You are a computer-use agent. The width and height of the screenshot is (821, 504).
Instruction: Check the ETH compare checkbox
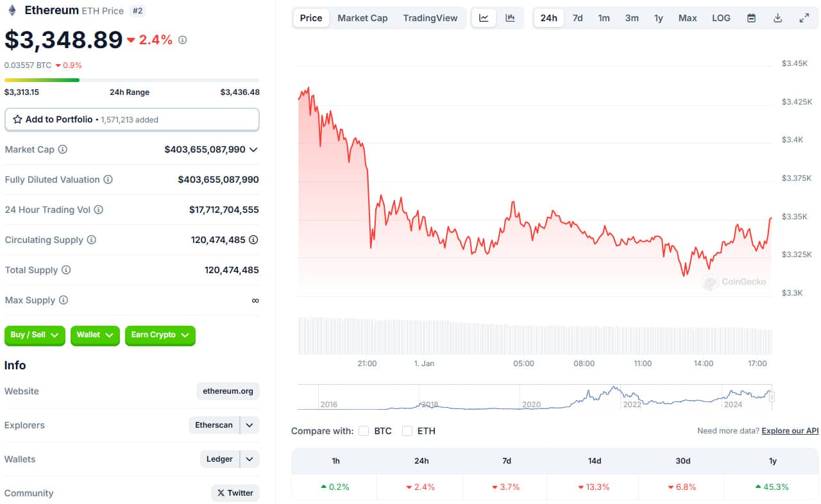click(x=407, y=431)
